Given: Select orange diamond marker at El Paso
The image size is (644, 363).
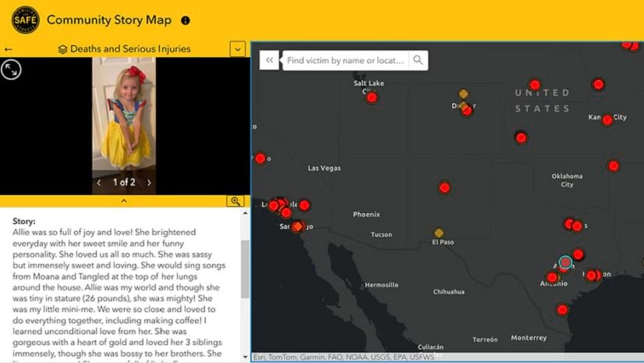Looking at the screenshot, I should [439, 233].
